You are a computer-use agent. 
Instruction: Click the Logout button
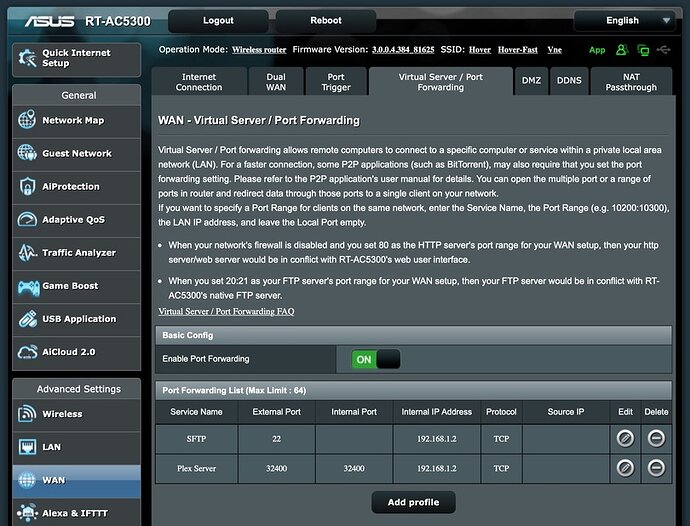pos(218,21)
